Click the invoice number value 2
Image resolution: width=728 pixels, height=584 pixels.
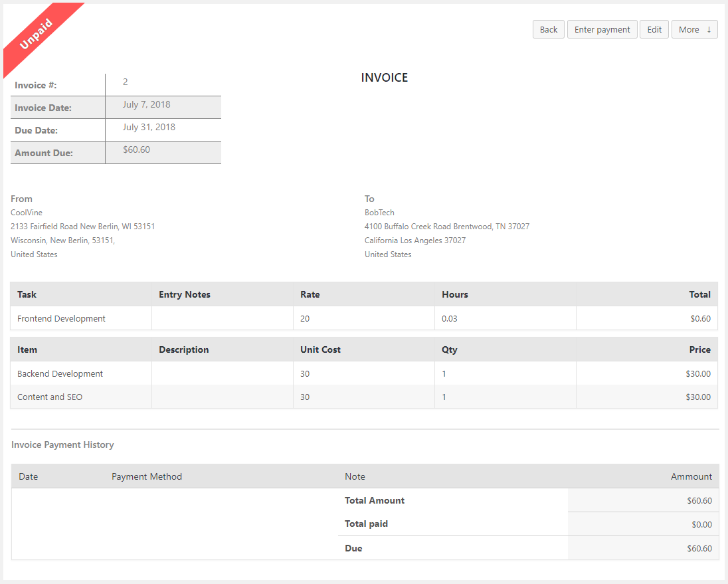pyautogui.click(x=126, y=82)
